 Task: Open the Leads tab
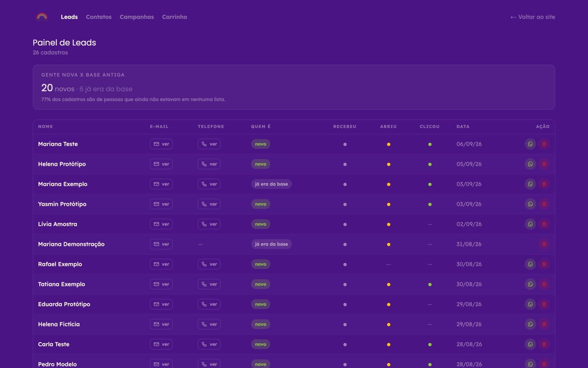(x=69, y=17)
